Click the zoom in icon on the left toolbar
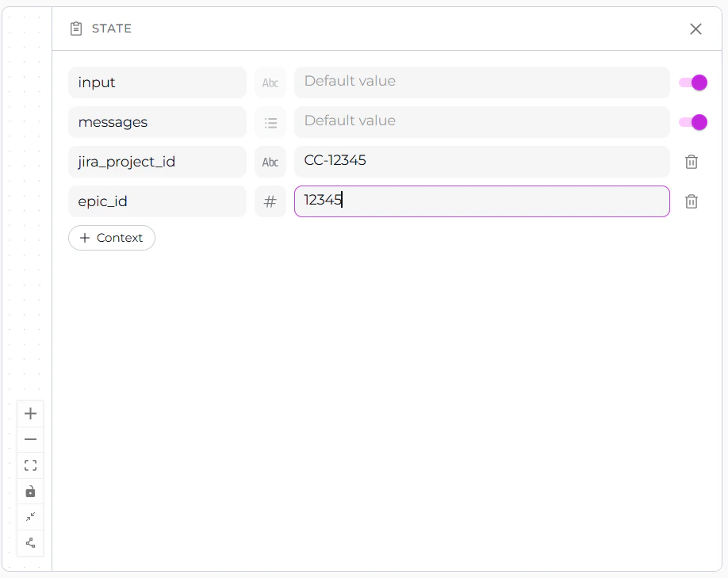Viewport: 728px width, 578px height. point(30,413)
